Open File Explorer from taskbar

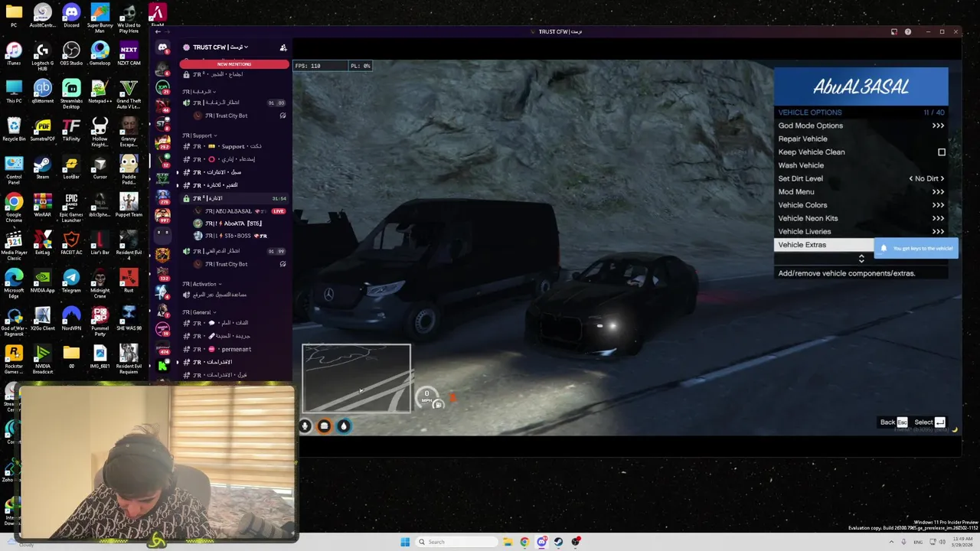508,542
